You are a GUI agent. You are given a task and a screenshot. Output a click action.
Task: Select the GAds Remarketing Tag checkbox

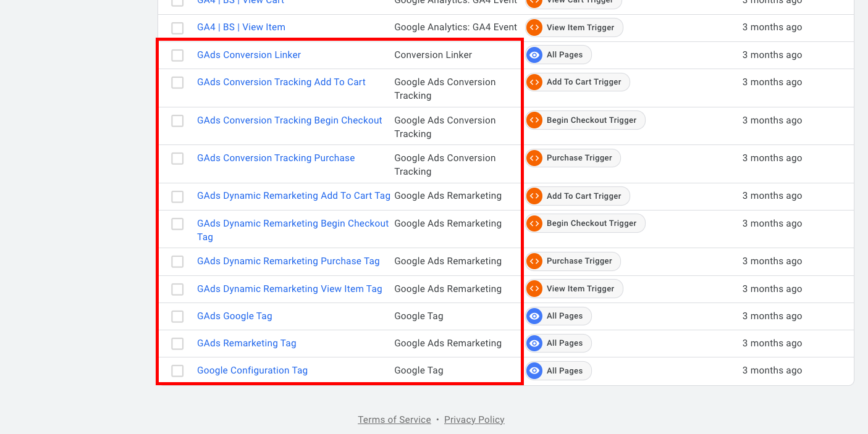(x=177, y=344)
